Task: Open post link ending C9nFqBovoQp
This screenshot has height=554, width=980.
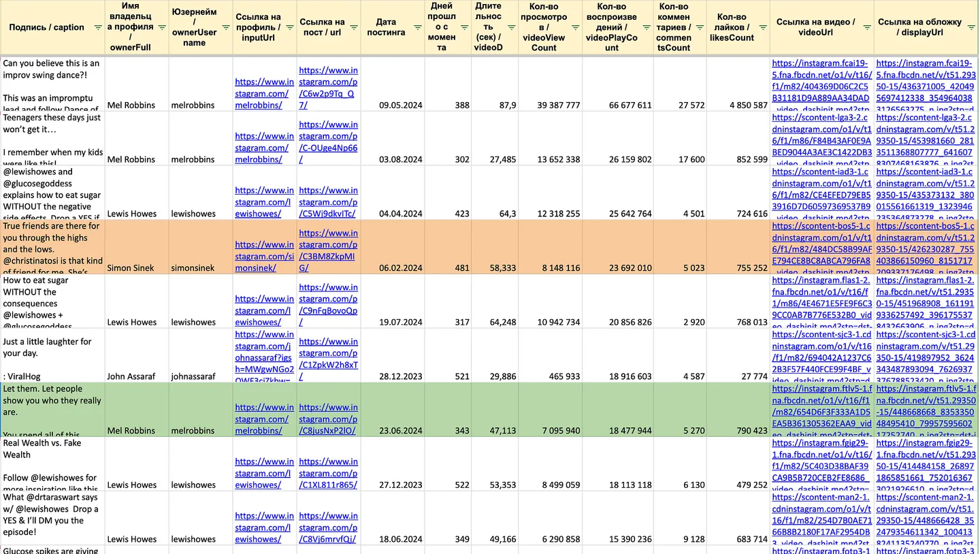Action: 328,305
